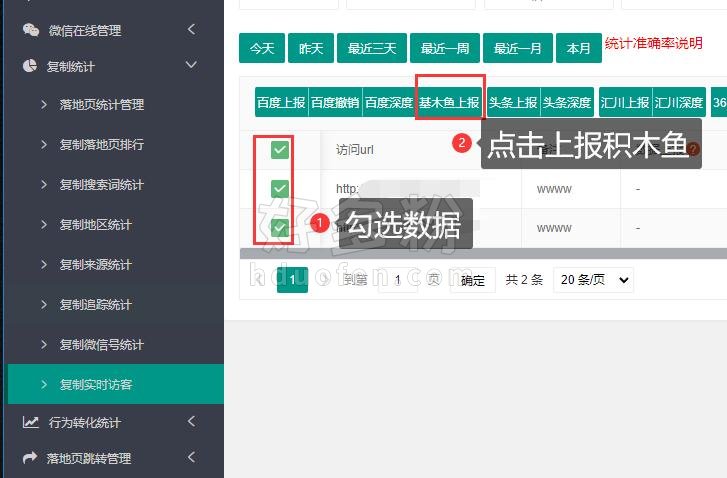Image resolution: width=727 pixels, height=478 pixels.
Task: Open 复制地区统计 in the sidebar
Action: pos(96,225)
